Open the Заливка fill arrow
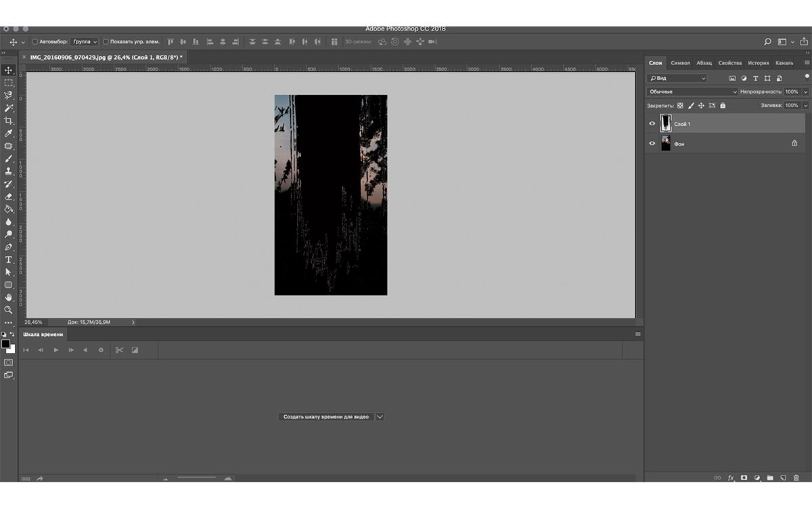Image resolution: width=812 pixels, height=508 pixels. 805,106
